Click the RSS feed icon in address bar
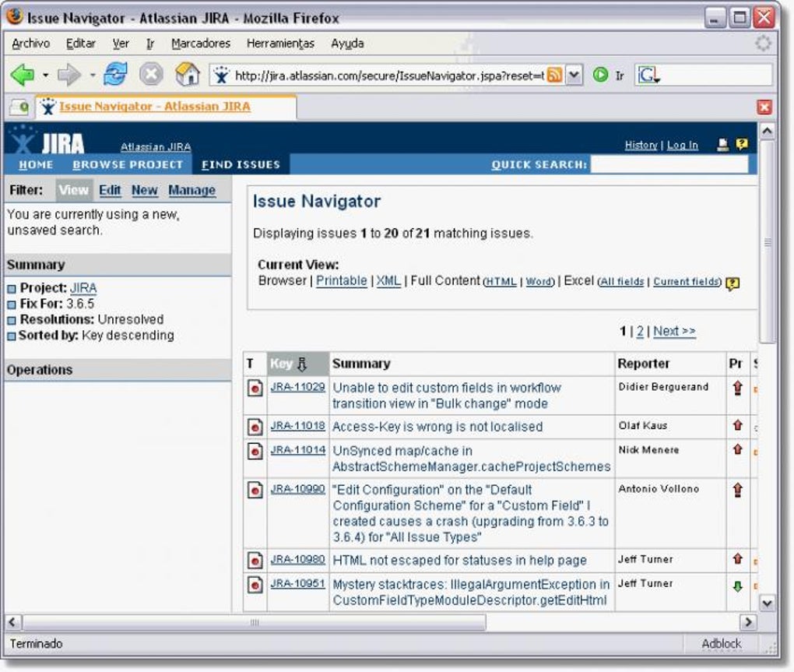The image size is (794, 672). click(x=554, y=76)
